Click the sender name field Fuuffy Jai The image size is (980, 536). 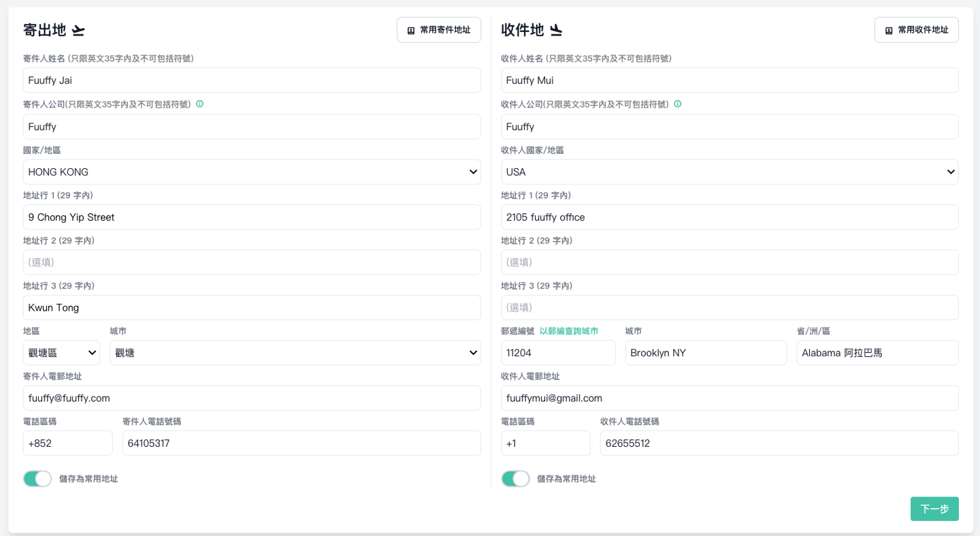coord(252,80)
